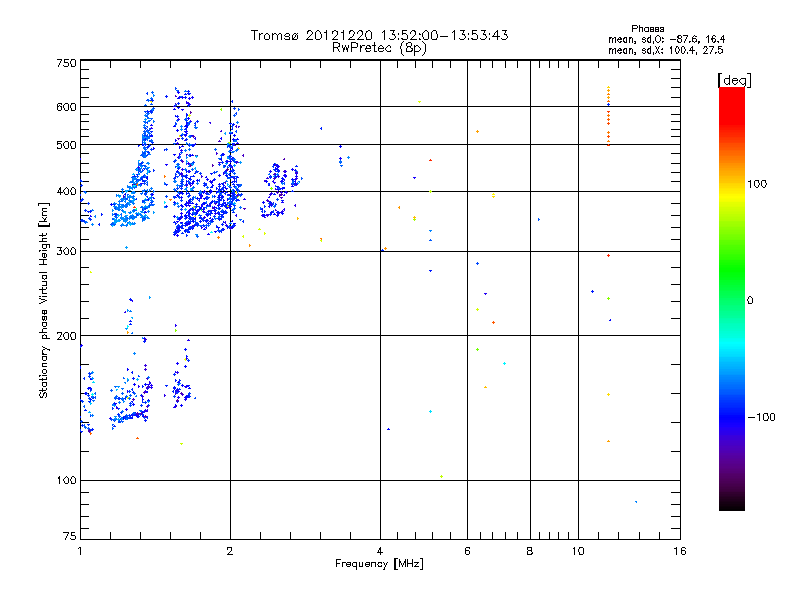The height and width of the screenshot is (600, 800).
Task: Click the lone blue point below 100 km
Action: 636,502
